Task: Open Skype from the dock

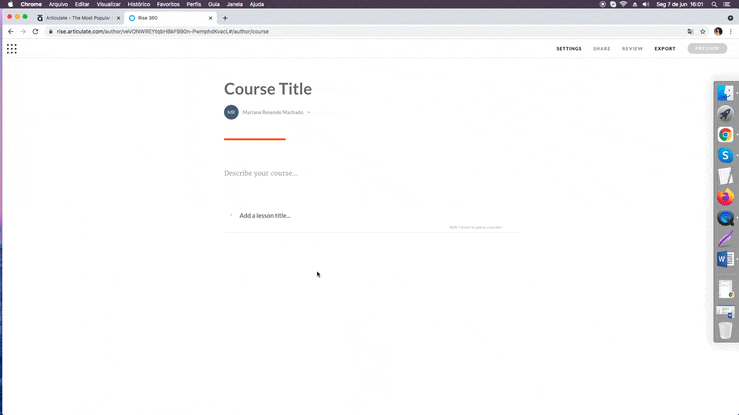Action: [x=725, y=156]
